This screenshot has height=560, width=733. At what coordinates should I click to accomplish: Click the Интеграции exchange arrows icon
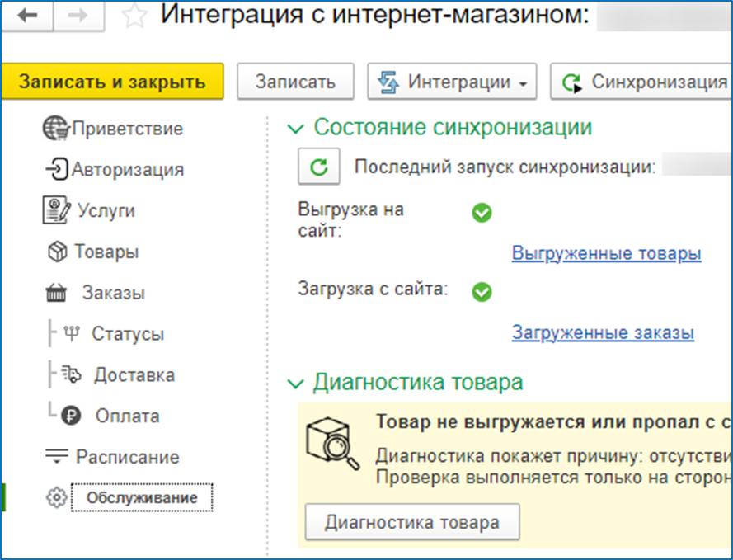[x=388, y=82]
